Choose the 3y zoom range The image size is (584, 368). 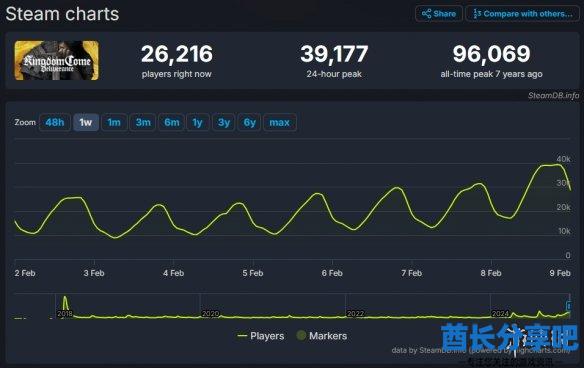[224, 122]
